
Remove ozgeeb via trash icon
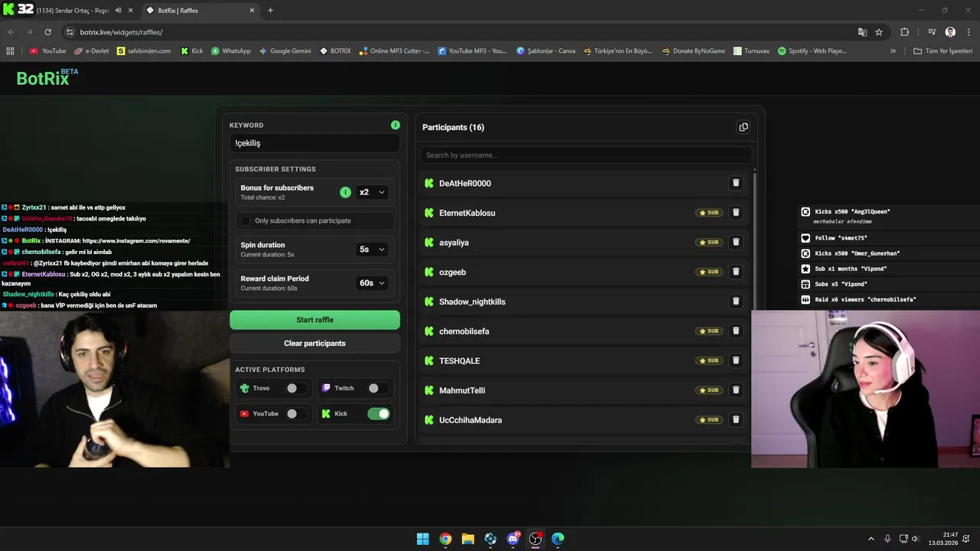[x=736, y=272]
